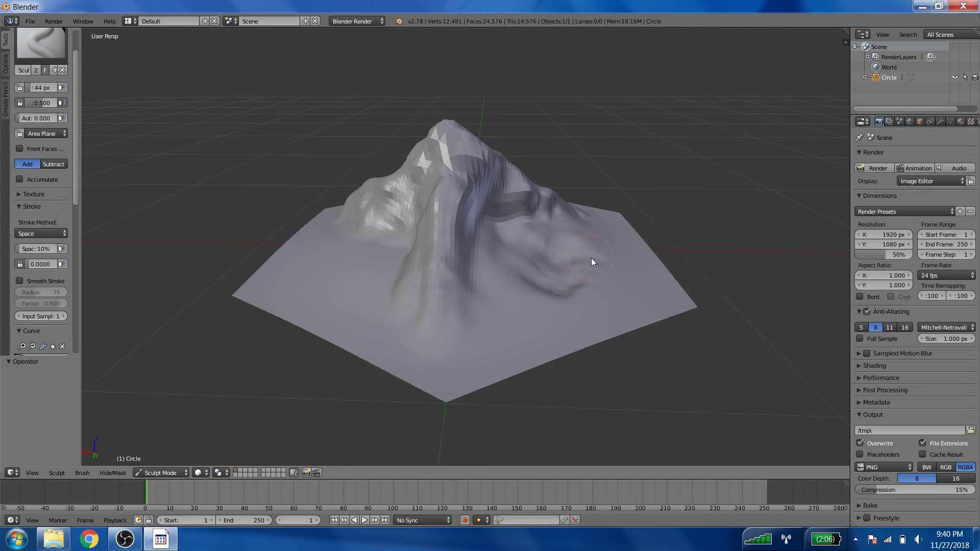Click the Subtract brush mode button
Screen dimensions: 980x551
point(54,164)
